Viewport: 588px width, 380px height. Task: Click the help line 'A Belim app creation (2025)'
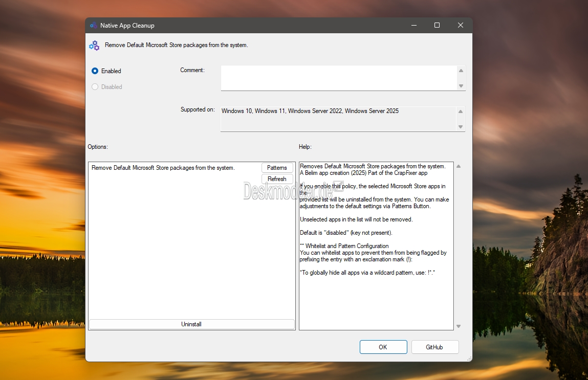(x=364, y=173)
